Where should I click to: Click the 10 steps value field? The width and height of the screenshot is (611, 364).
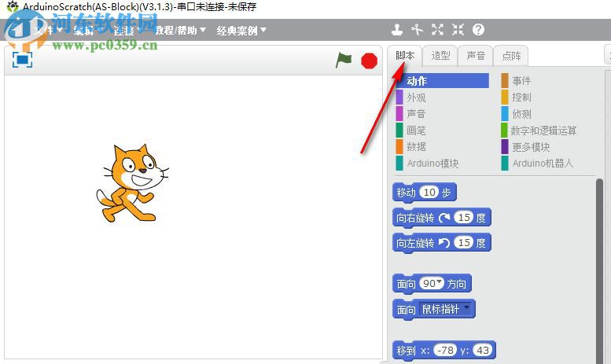[x=429, y=192]
